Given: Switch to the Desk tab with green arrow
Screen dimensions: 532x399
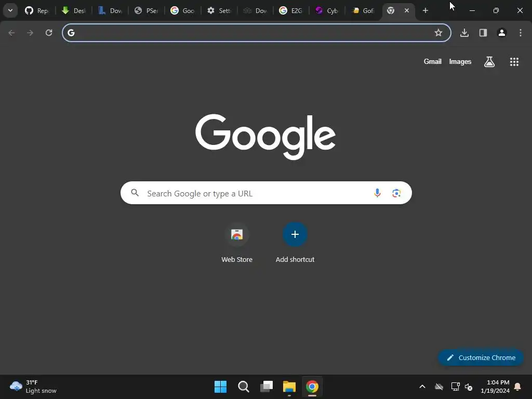Looking at the screenshot, I should (x=73, y=10).
